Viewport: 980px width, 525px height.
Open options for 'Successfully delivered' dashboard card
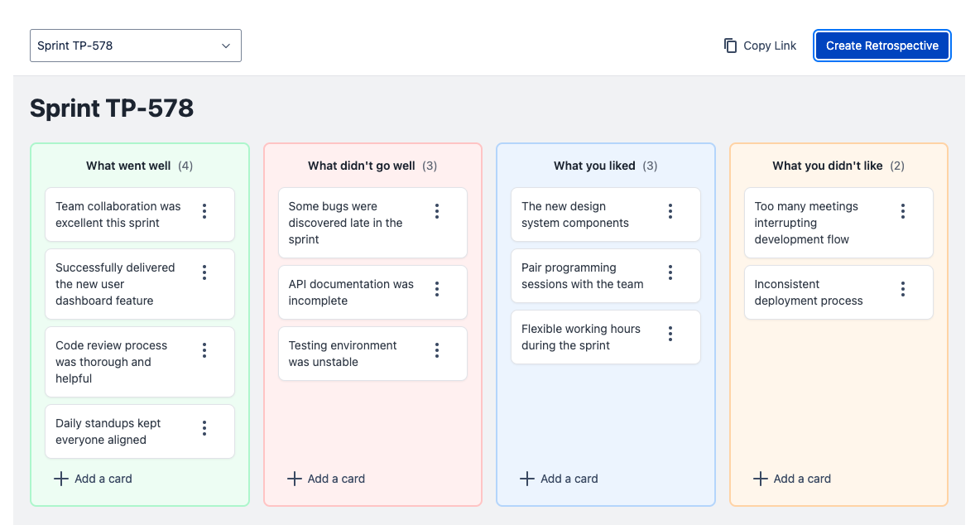[204, 272]
